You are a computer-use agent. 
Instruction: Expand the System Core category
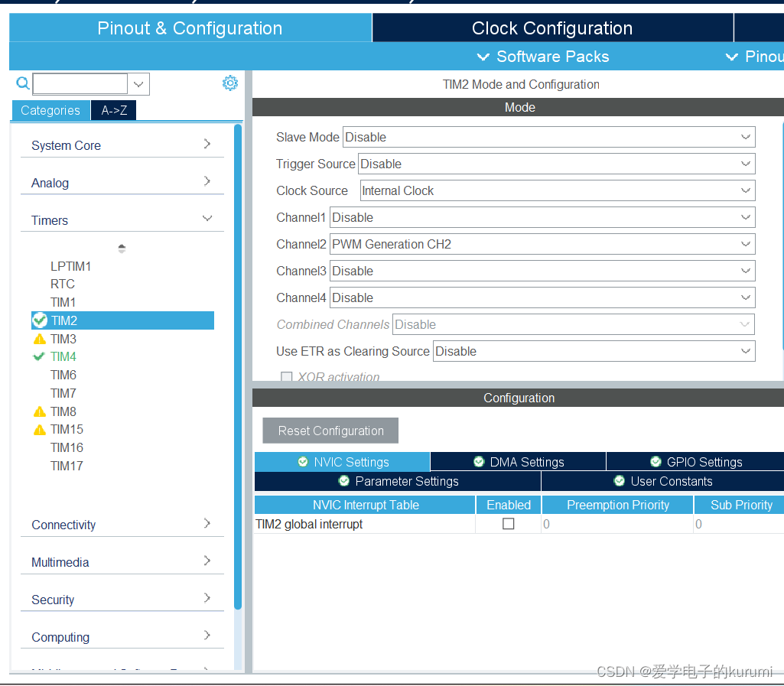[x=122, y=145]
